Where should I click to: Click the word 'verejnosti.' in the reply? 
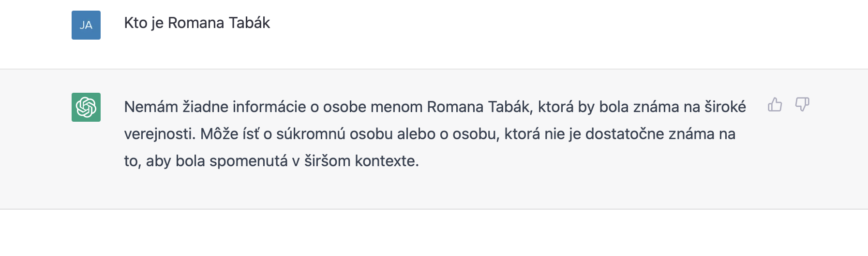click(x=160, y=134)
